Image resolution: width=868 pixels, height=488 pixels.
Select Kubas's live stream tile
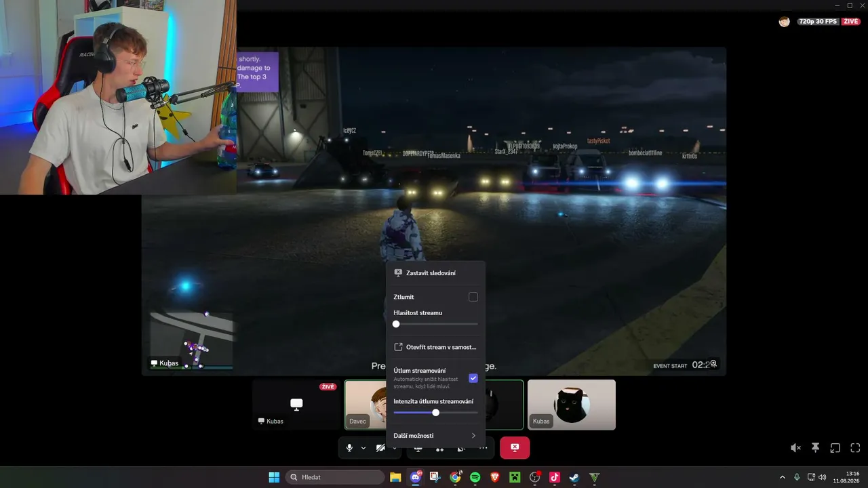pyautogui.click(x=296, y=405)
